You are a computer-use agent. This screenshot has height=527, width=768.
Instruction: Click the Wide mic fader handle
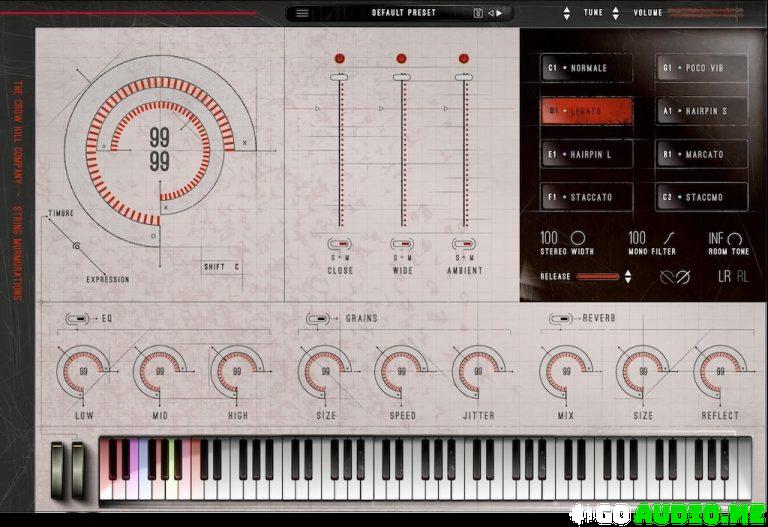[402, 77]
